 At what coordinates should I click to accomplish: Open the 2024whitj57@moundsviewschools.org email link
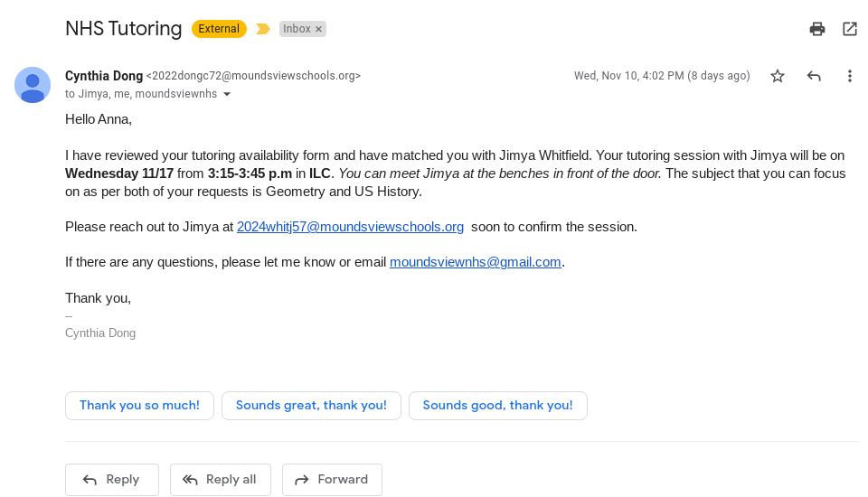point(351,227)
